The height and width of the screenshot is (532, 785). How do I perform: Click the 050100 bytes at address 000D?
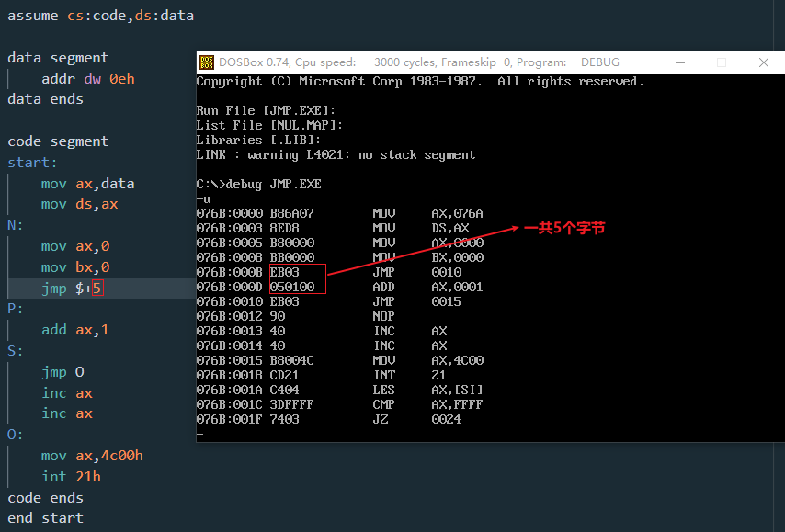pyautogui.click(x=292, y=287)
